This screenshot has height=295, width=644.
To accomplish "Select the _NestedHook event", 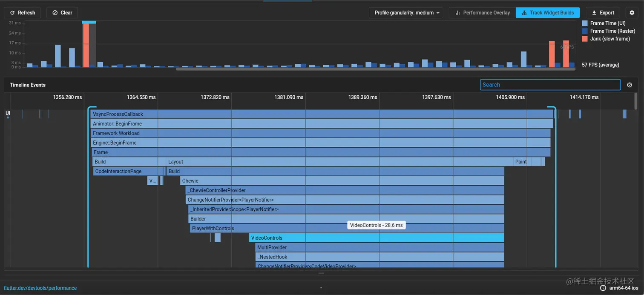I will tap(380, 257).
